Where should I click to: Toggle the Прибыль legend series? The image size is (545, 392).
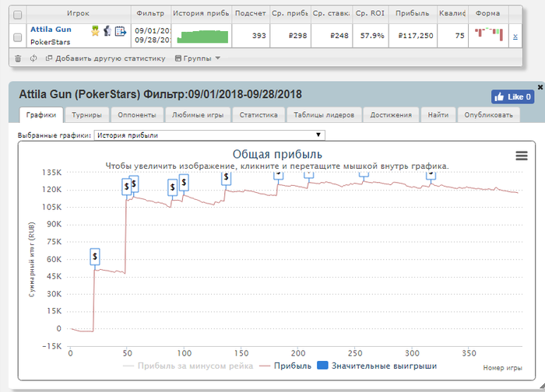click(286, 366)
